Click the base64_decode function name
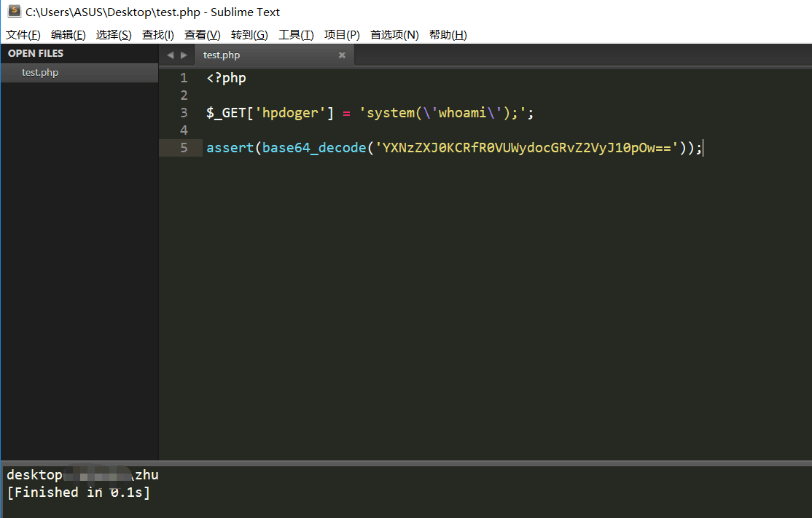Viewport: 812px width, 518px height. point(314,148)
